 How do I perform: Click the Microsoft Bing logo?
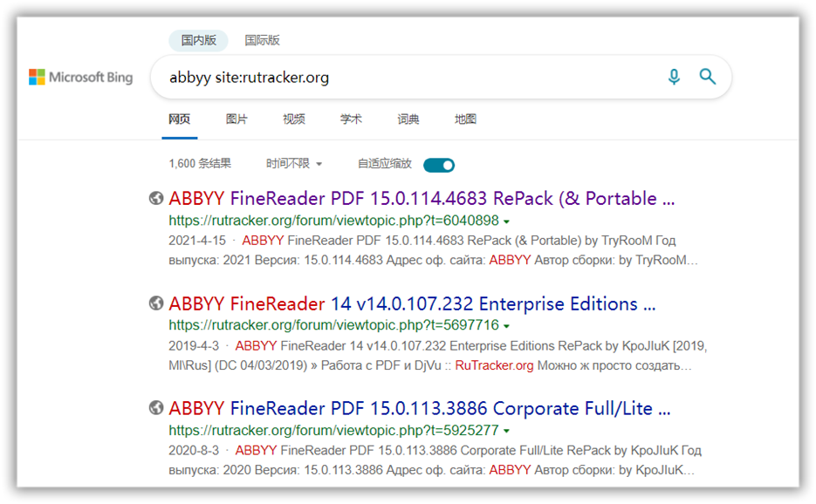pyautogui.click(x=80, y=77)
